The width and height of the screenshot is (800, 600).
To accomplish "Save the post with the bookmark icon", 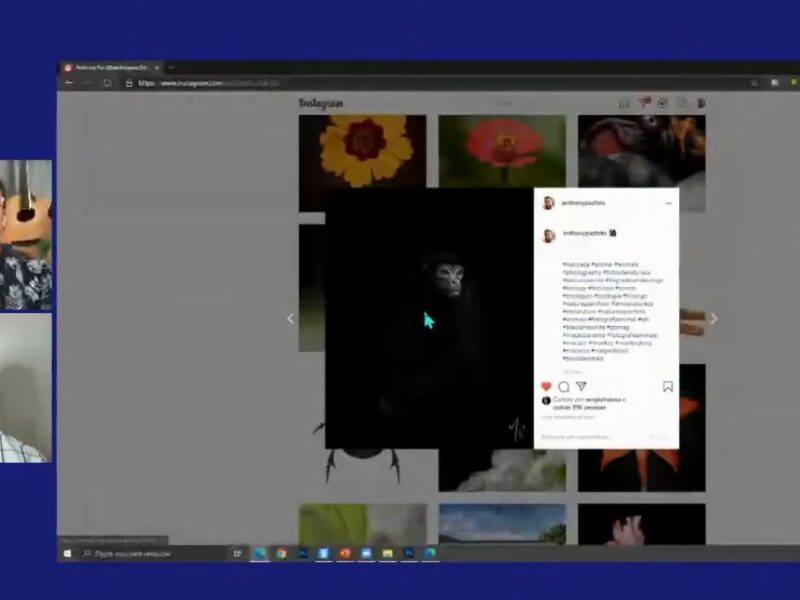I will 668,387.
